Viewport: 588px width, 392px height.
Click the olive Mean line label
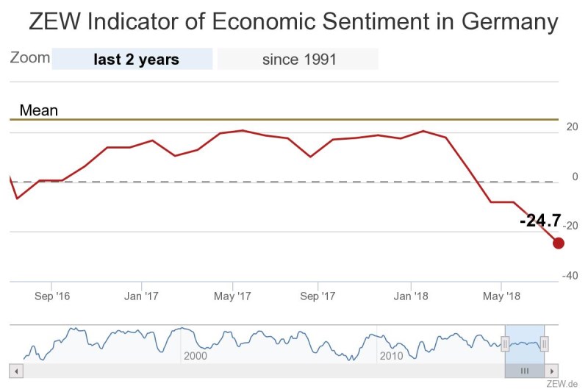point(38,111)
